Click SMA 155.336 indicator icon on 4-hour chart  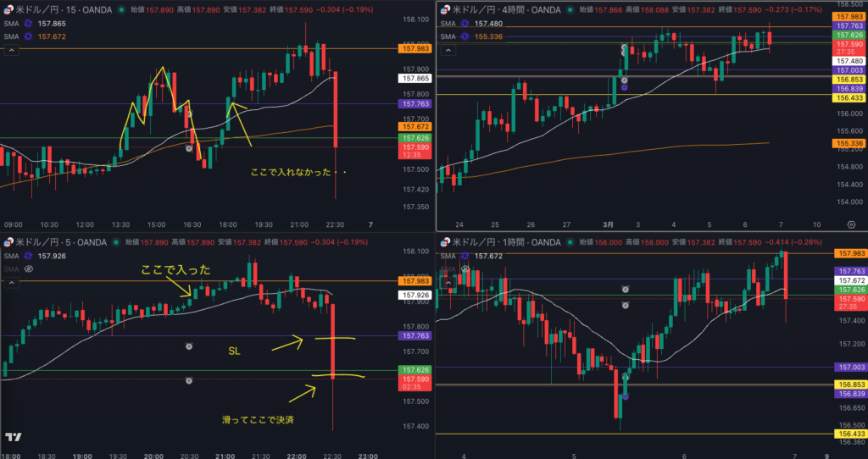464,36
